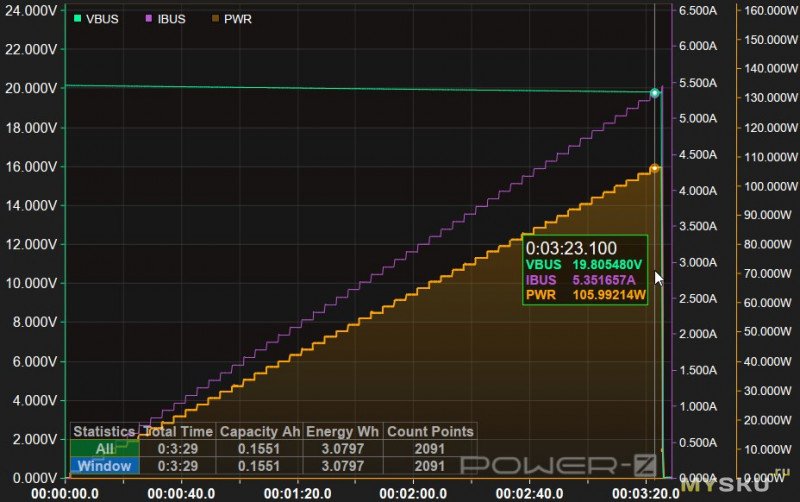
Task: Click the tooltip IBUS value 5.351657A
Action: coord(604,280)
